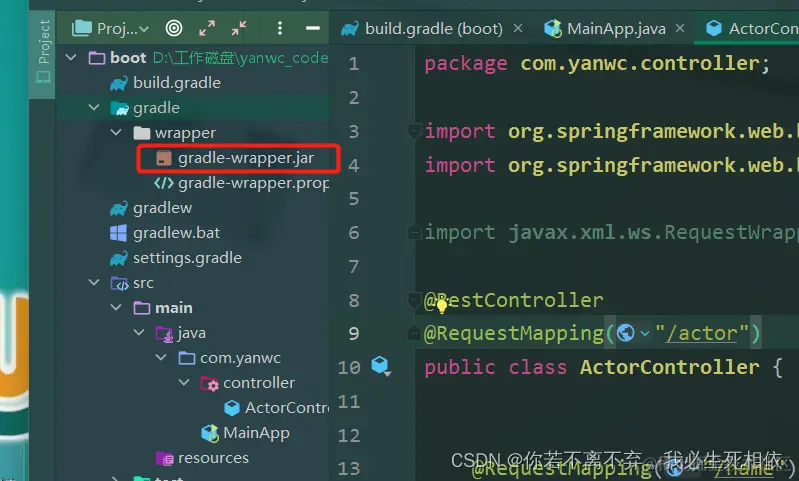Select the gradlew script file

click(x=162, y=208)
